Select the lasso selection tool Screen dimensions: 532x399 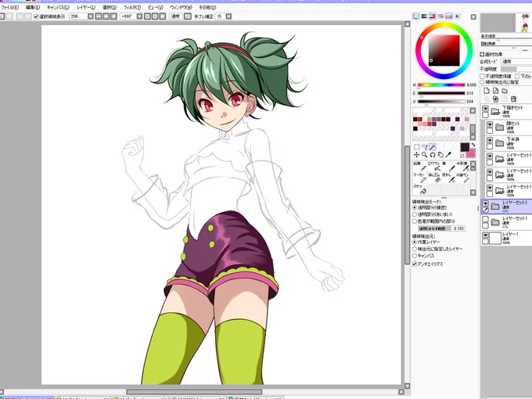coord(425,147)
